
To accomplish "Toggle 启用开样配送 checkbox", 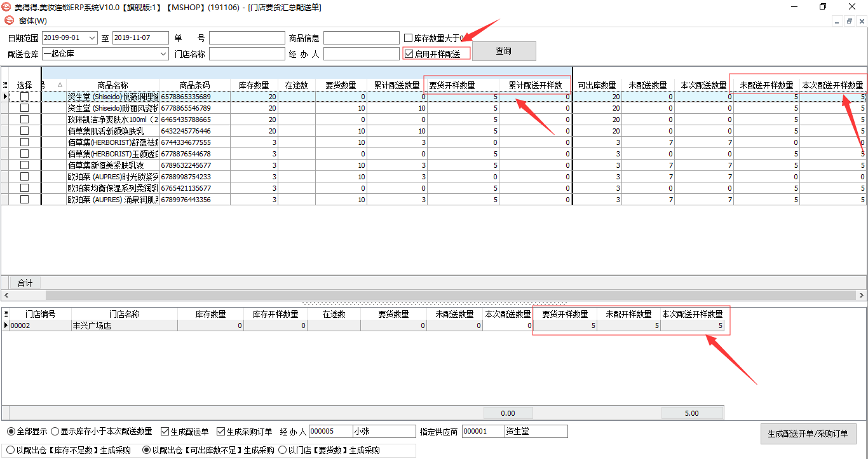I will [409, 54].
